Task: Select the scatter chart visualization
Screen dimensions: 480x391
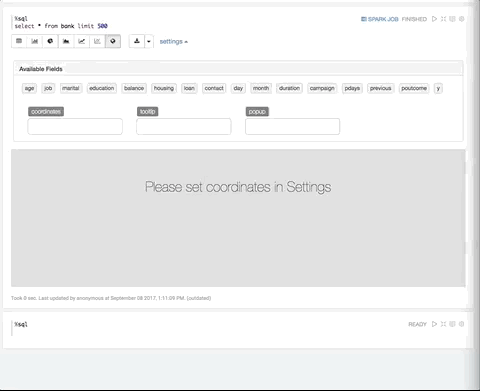Action: coord(97,41)
